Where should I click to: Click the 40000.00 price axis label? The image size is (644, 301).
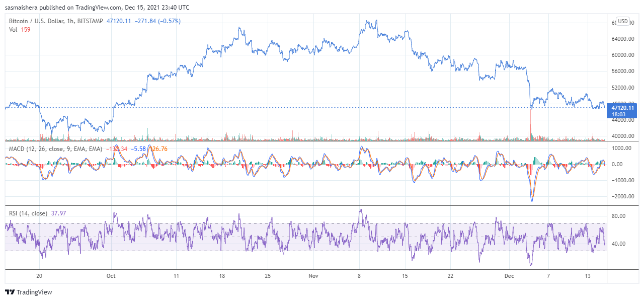623,136
